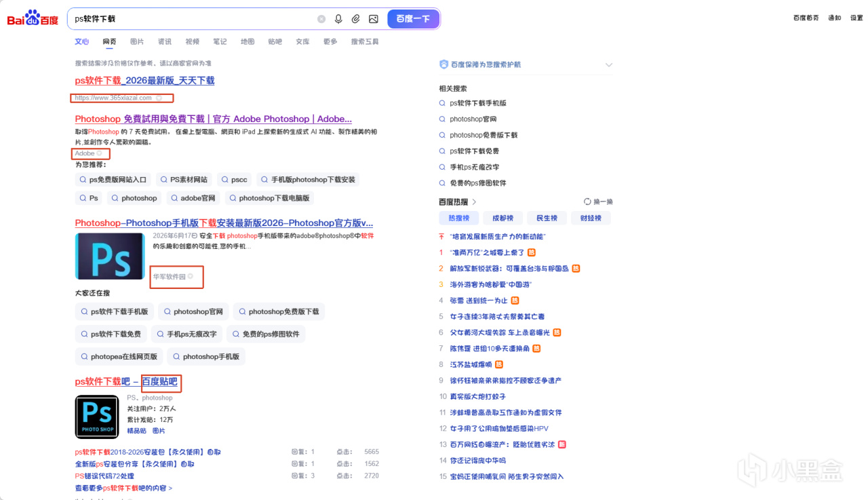Expand the 百度保障为您搜索护航 panel chevron
The width and height of the screenshot is (868, 500).
tap(608, 65)
